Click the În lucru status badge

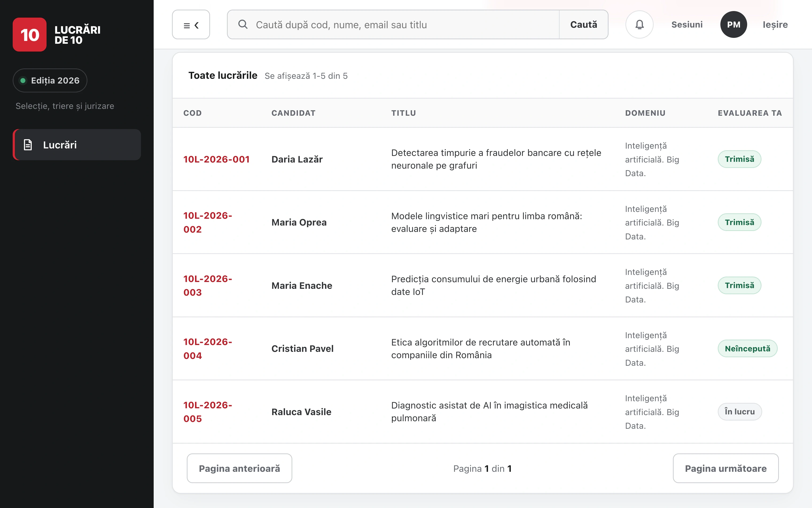(x=740, y=412)
